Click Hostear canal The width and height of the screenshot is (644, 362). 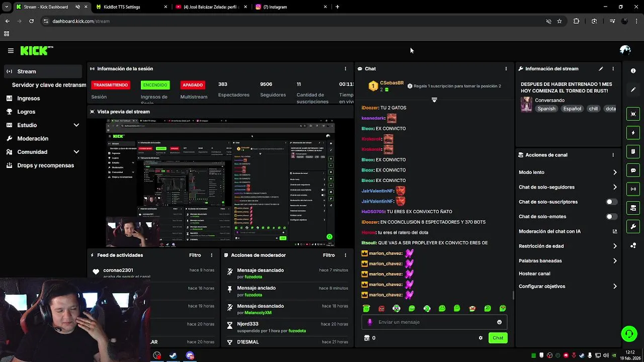pyautogui.click(x=534, y=274)
